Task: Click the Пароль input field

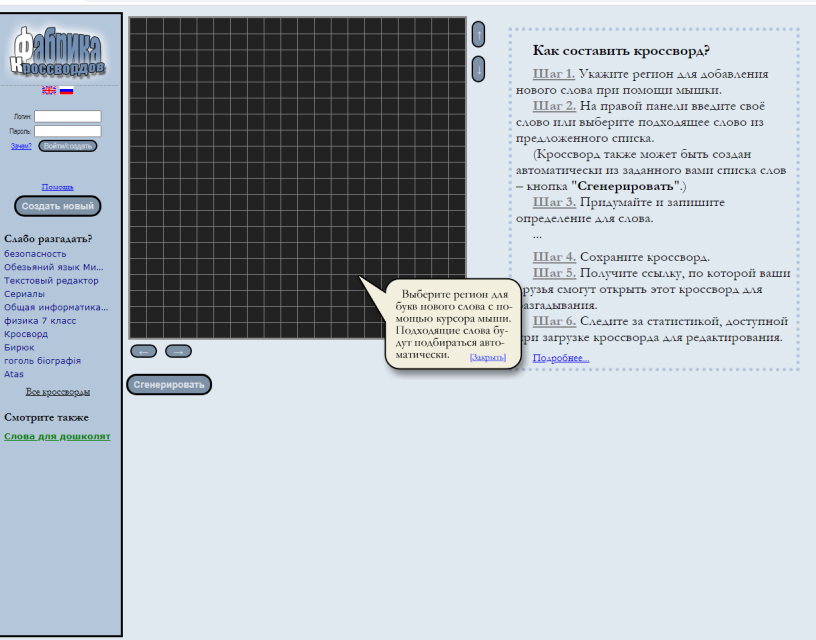Action: (68, 131)
